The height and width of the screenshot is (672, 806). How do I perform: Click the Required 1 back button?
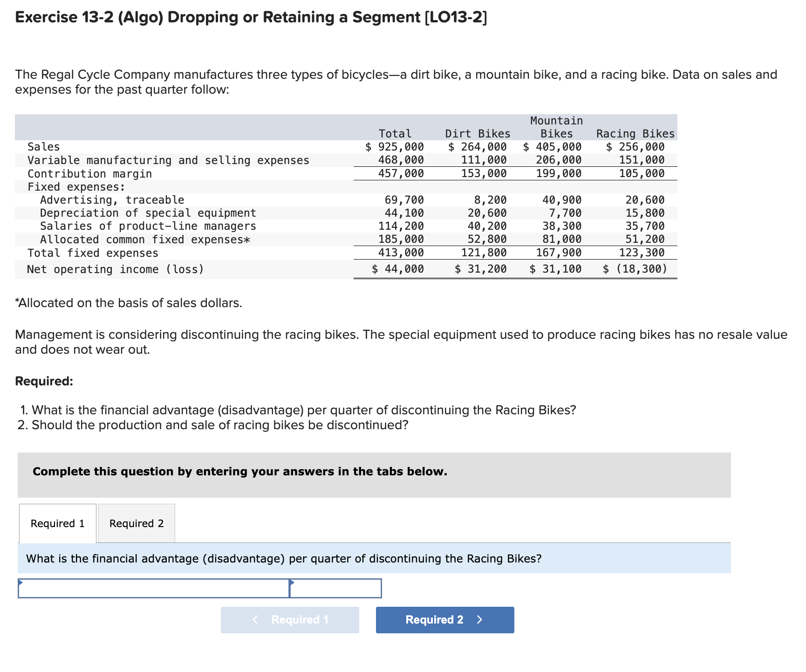point(290,620)
